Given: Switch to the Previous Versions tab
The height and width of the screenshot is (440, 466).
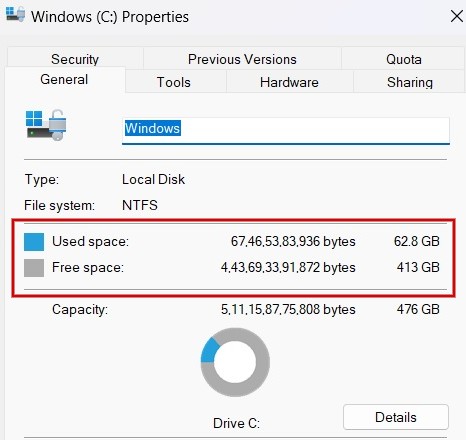Looking at the screenshot, I should (242, 59).
